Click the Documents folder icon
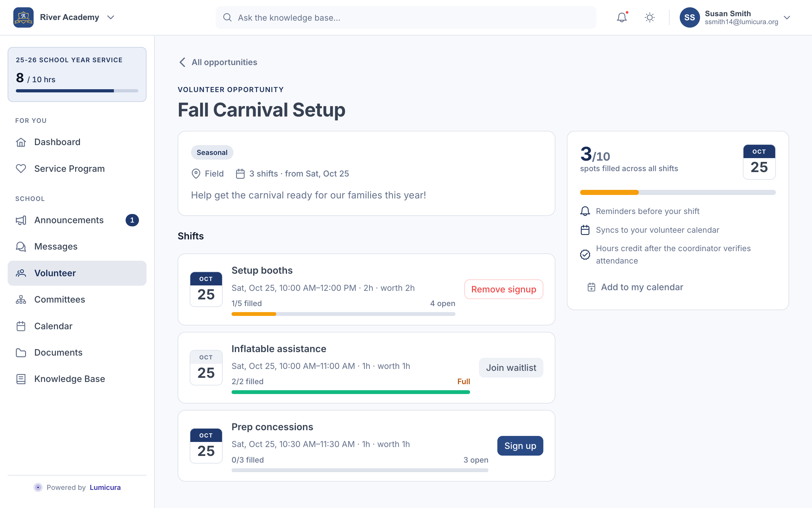Image resolution: width=812 pixels, height=508 pixels. coord(21,352)
